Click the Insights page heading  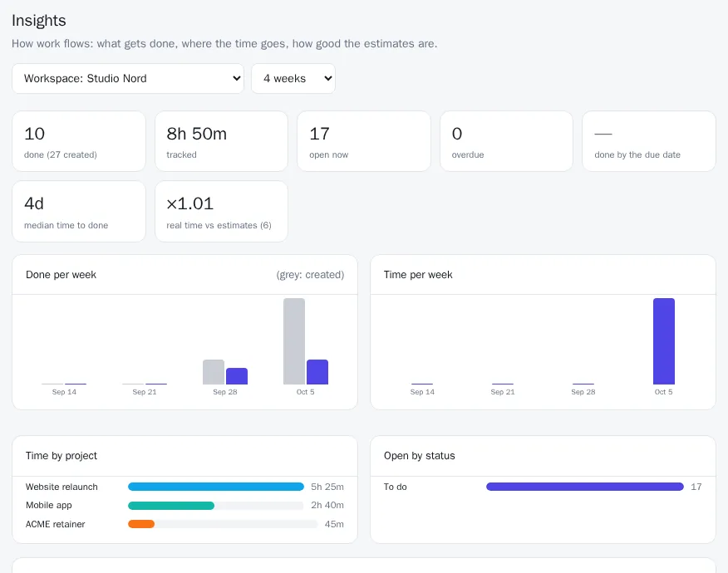[39, 21]
